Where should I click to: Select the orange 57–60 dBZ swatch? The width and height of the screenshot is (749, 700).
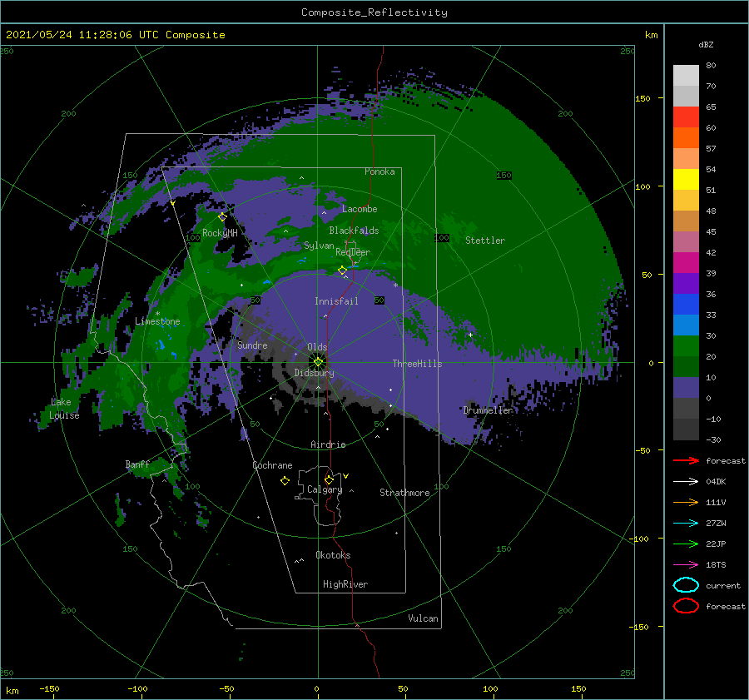pyautogui.click(x=686, y=138)
